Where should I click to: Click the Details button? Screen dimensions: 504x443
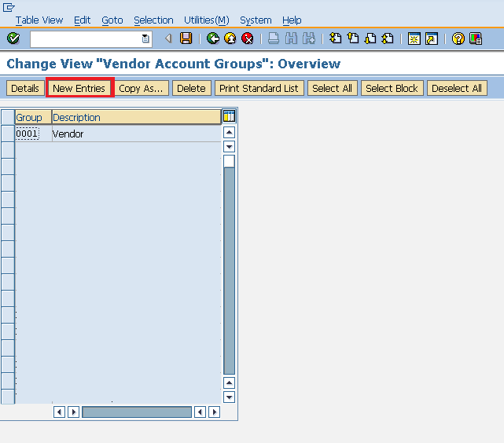tap(25, 88)
